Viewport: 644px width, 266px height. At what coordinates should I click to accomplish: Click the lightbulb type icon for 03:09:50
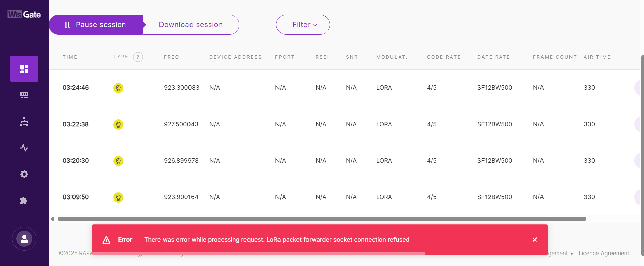118,197
